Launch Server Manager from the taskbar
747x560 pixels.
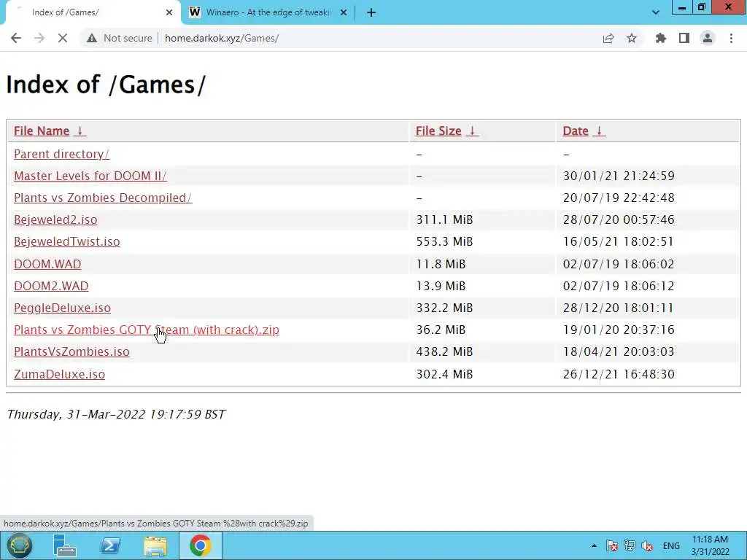point(64,545)
